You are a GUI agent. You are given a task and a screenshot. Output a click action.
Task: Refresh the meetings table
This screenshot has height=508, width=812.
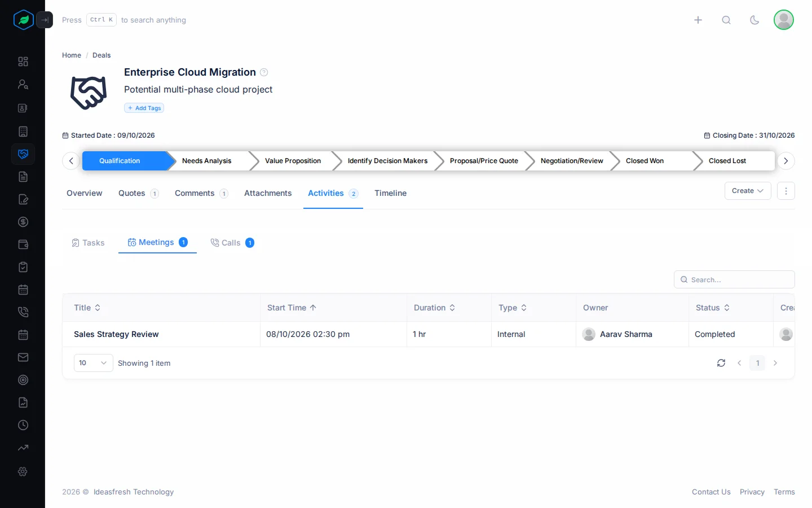coord(721,363)
